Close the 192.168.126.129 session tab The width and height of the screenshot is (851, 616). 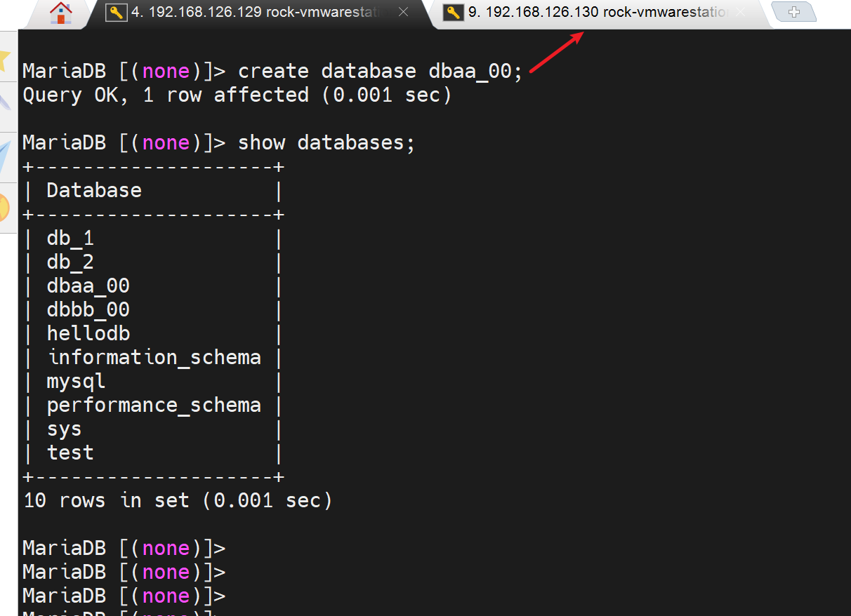click(x=403, y=13)
